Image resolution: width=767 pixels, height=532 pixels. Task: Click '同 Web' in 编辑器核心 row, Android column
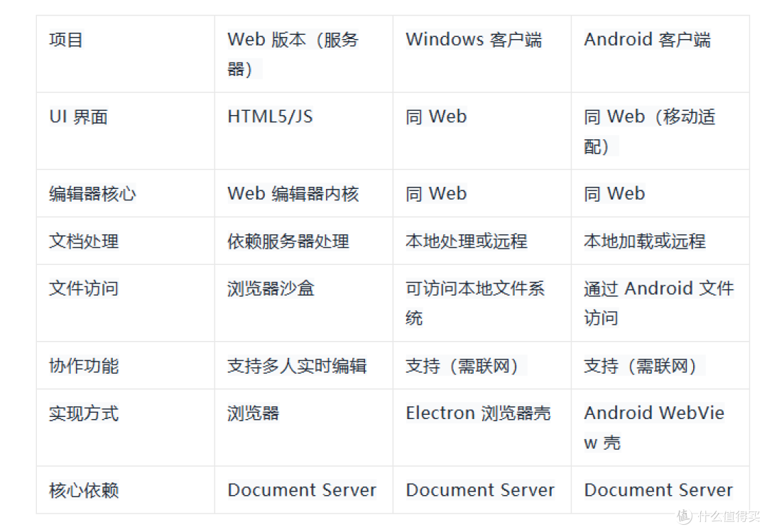coord(614,194)
